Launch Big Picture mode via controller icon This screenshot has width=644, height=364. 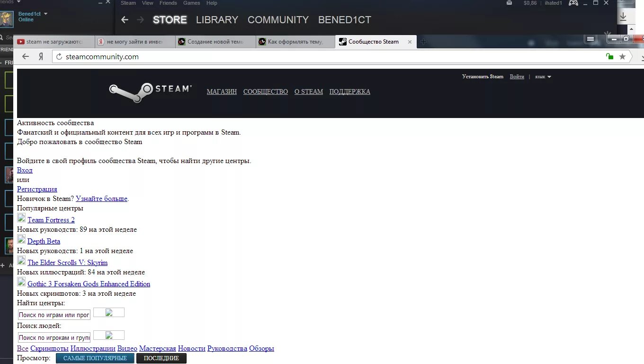pyautogui.click(x=573, y=3)
